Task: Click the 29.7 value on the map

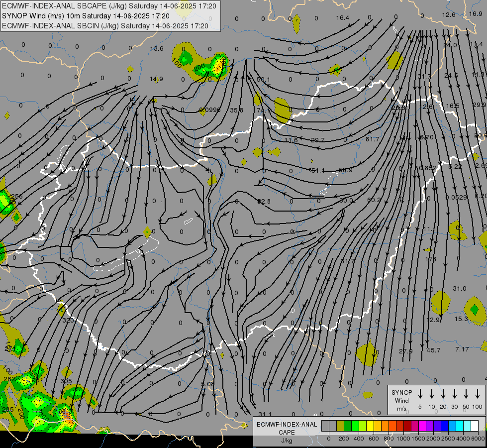Action: pyautogui.click(x=318, y=140)
